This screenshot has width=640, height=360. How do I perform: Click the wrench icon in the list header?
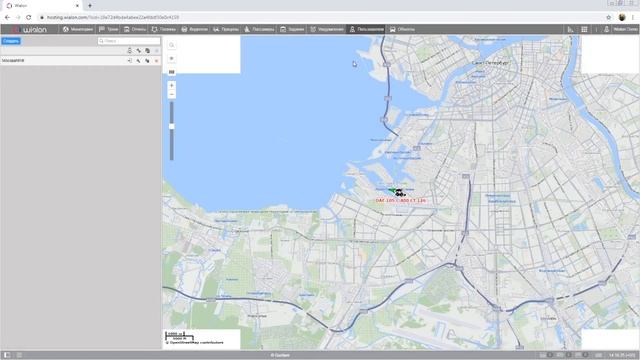pos(139,51)
